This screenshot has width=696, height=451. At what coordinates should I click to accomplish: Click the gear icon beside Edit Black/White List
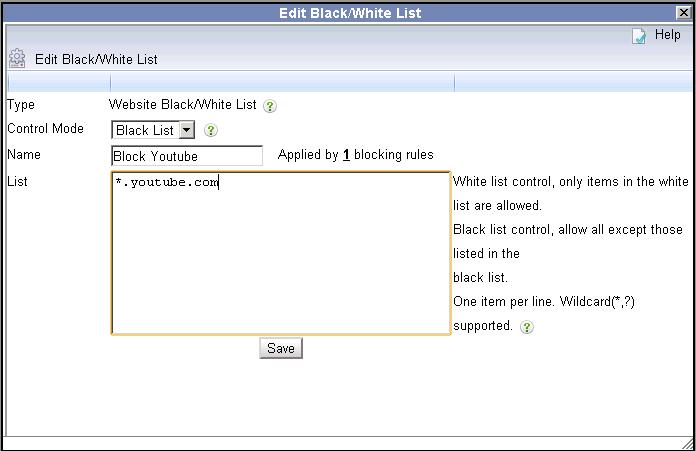pyautogui.click(x=17, y=58)
